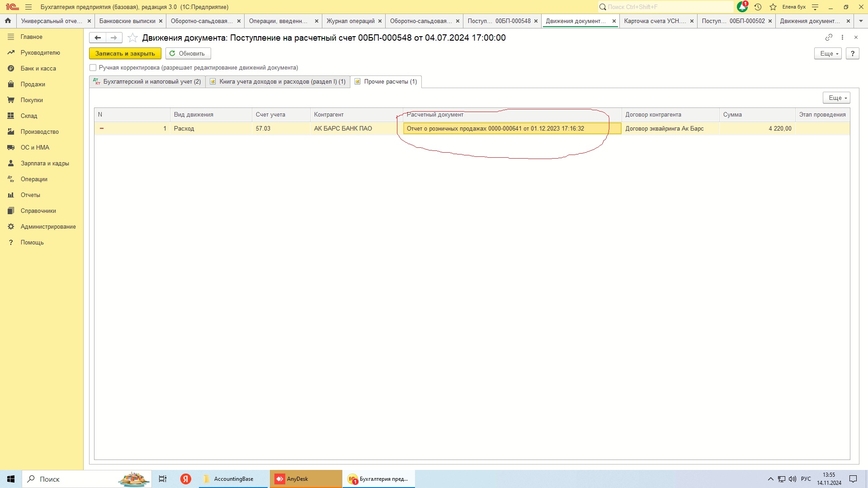Click the back navigation arrow
Viewport: 868px width, 488px height.
pos(98,38)
